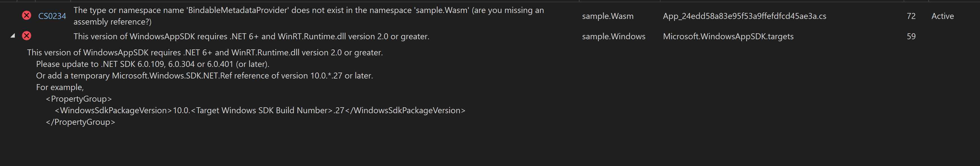Click the PropertyGroup snippet in error details
The image size is (980, 166).
coord(78,99)
